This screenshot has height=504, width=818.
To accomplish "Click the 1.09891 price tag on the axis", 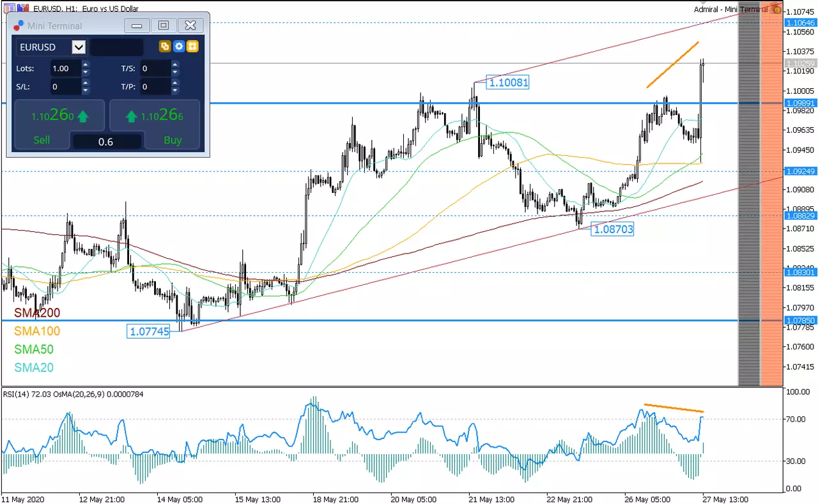I will pyautogui.click(x=801, y=103).
